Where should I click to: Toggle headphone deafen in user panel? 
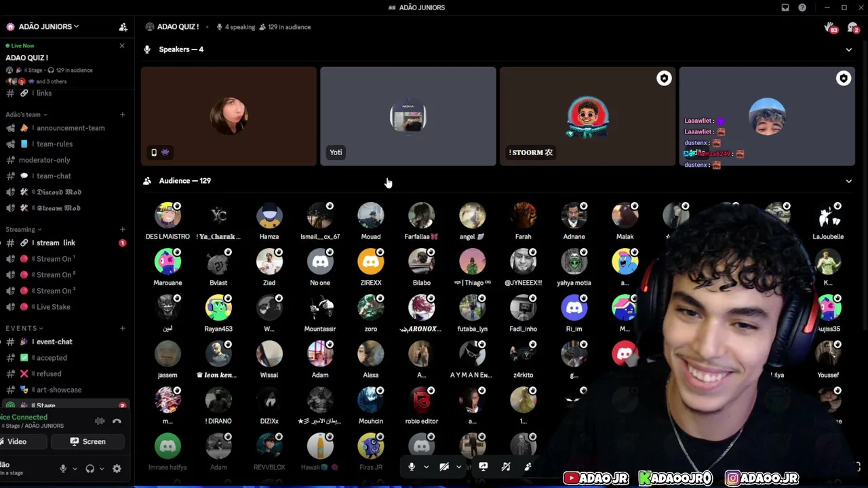90,468
